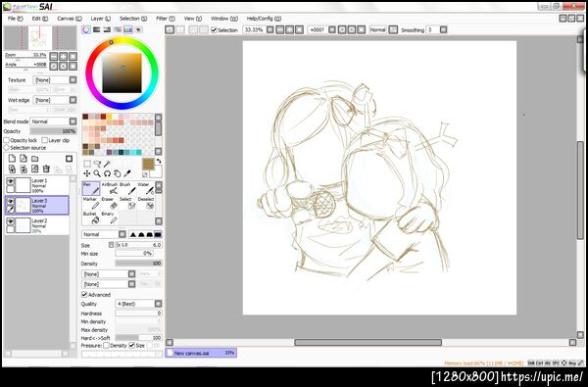The width and height of the screenshot is (588, 387).
Task: Adjust the brush Density slider
Action: [138, 264]
